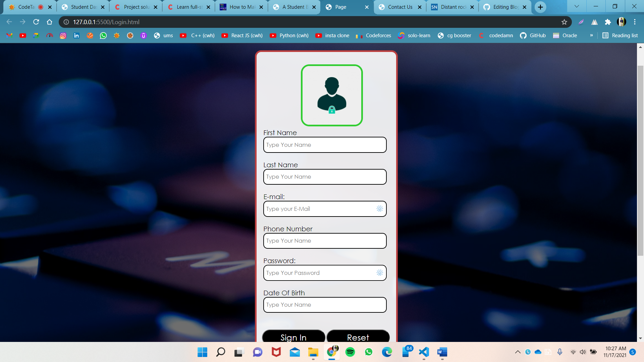
Task: Open Instagram bookmark icon
Action: 63,36
